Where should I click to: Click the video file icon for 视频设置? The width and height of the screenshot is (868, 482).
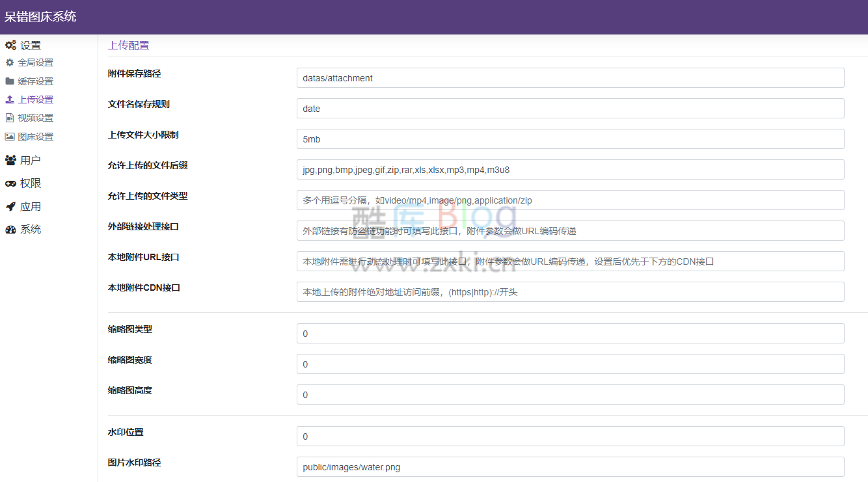pyautogui.click(x=10, y=118)
